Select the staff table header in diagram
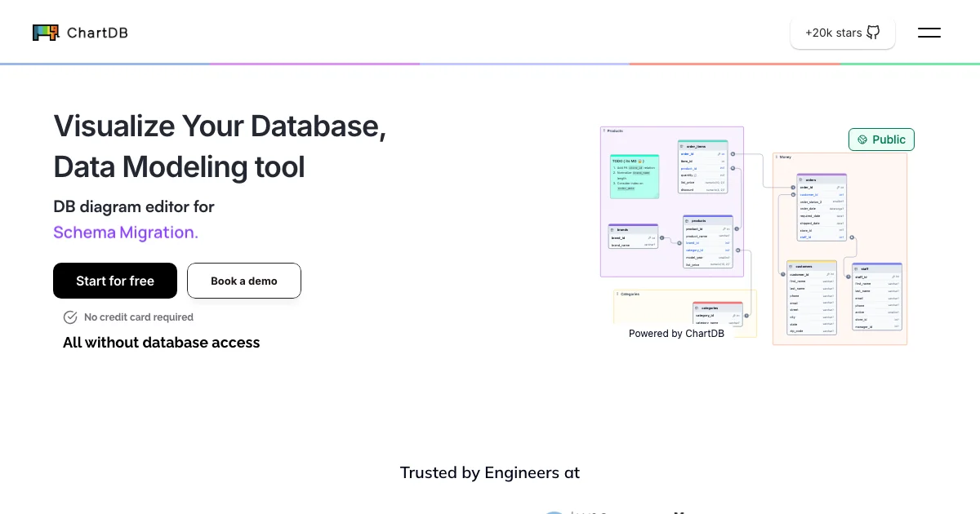Image resolution: width=980 pixels, height=514 pixels. [877, 268]
